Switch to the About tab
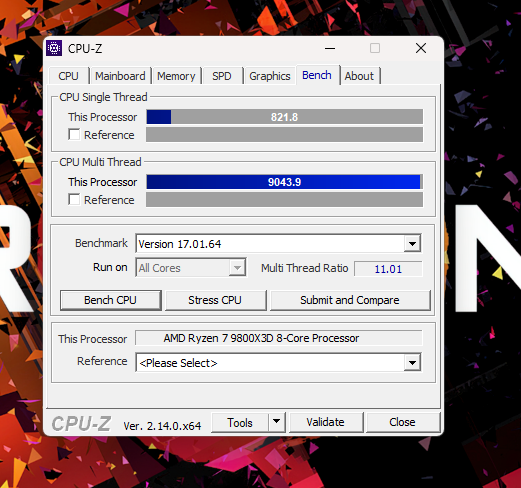This screenshot has width=521, height=488. 359,76
